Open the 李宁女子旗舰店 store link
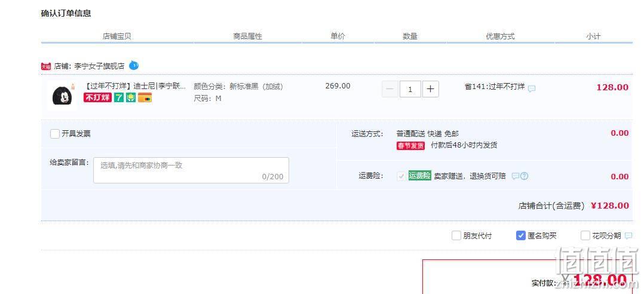This screenshot has width=644, height=294. [99, 66]
